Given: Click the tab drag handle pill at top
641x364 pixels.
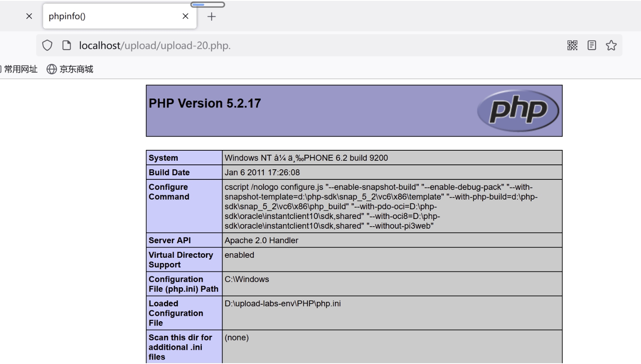Looking at the screenshot, I should tap(207, 4).
